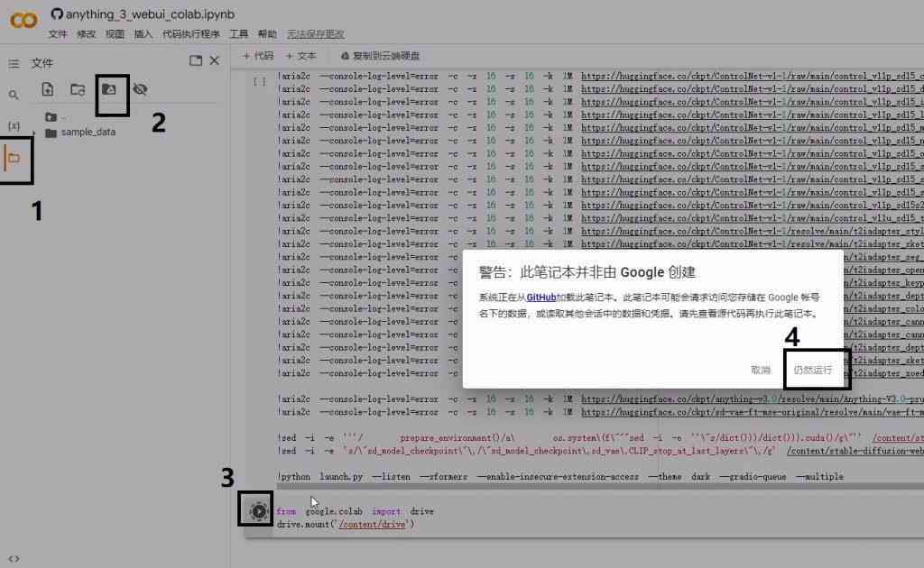Image resolution: width=924 pixels, height=568 pixels.
Task: Open the search sidebar icon
Action: (x=14, y=95)
